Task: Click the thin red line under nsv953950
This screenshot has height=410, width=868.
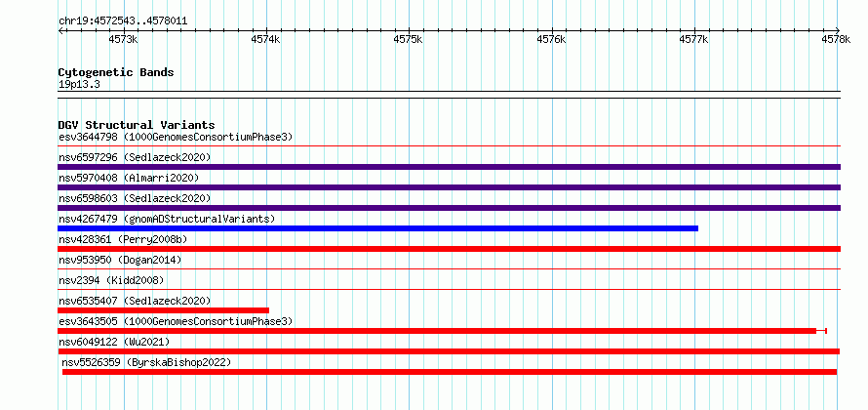Action: pyautogui.click(x=449, y=269)
